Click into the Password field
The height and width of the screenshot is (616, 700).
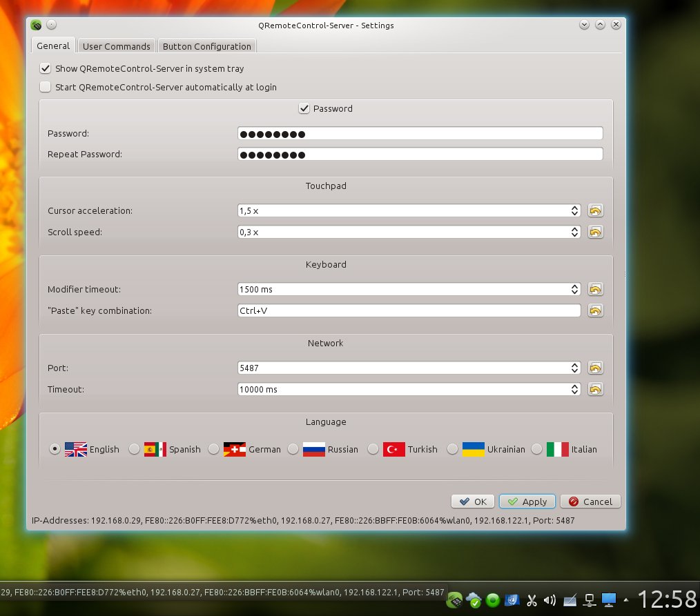click(420, 133)
